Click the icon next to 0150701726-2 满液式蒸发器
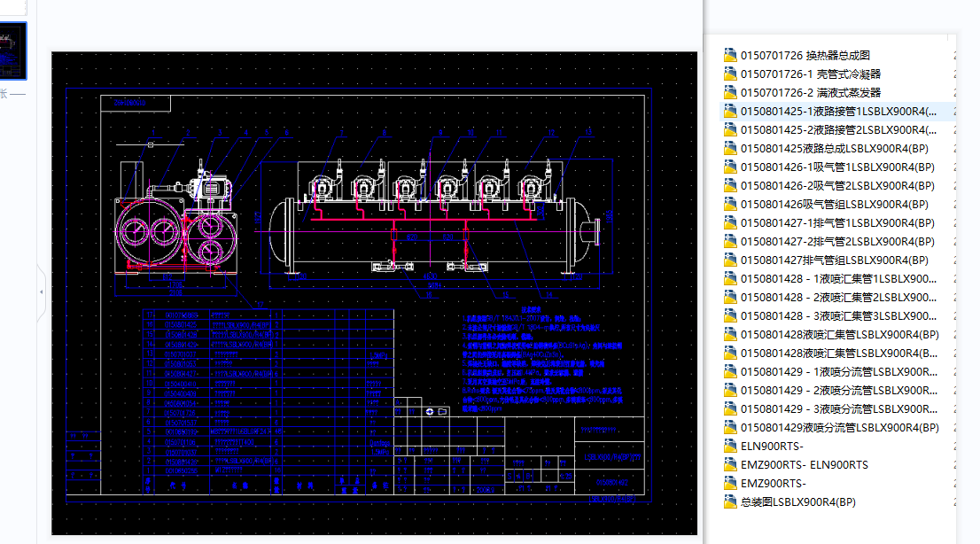 pos(728,92)
